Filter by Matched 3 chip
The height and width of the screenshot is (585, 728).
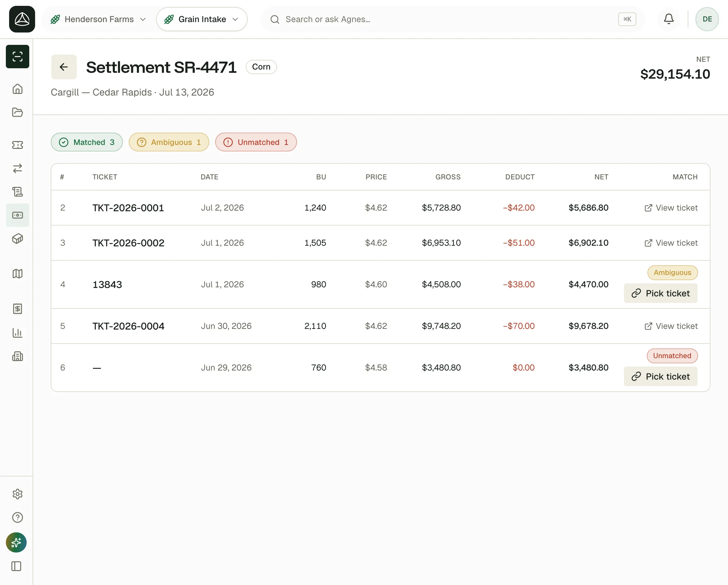(x=87, y=142)
